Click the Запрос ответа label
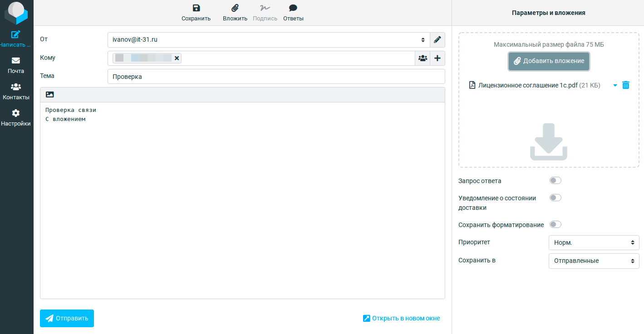The image size is (644, 334). pyautogui.click(x=480, y=181)
